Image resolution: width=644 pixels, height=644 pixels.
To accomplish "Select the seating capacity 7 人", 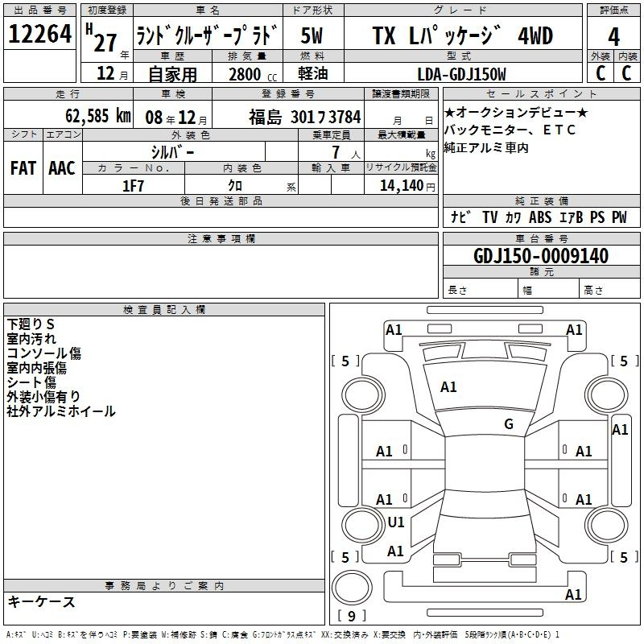I will [x=346, y=152].
